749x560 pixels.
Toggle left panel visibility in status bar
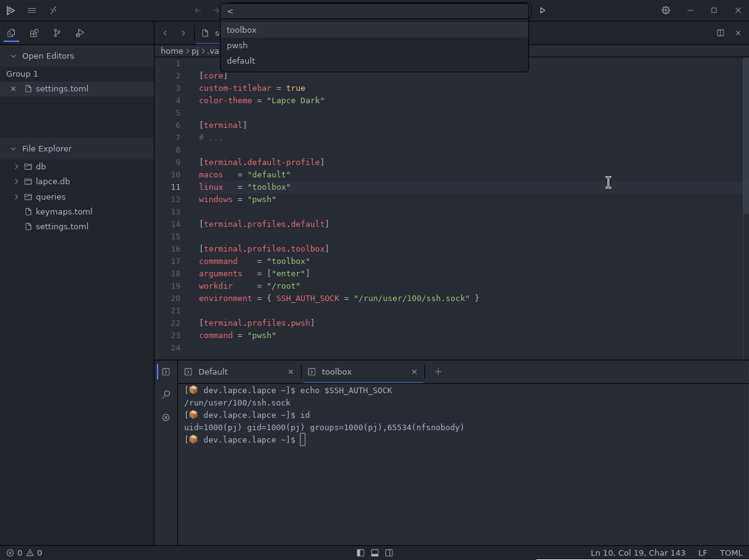360,553
